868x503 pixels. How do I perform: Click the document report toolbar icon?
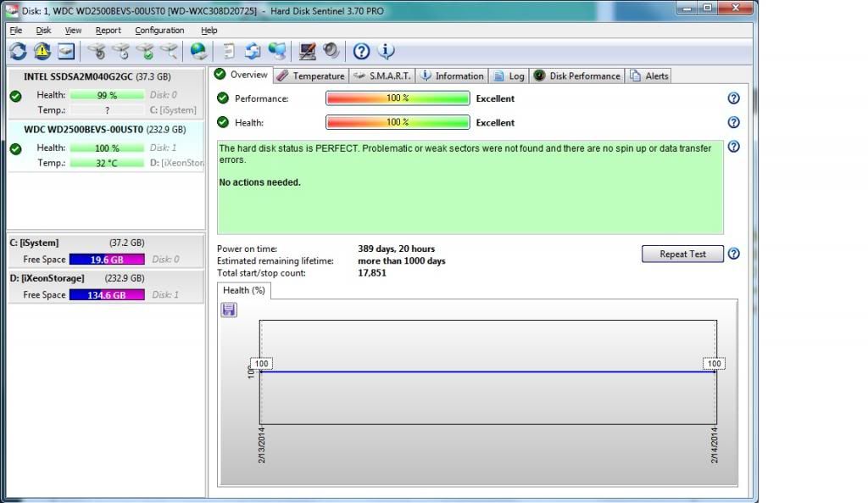pos(229,52)
